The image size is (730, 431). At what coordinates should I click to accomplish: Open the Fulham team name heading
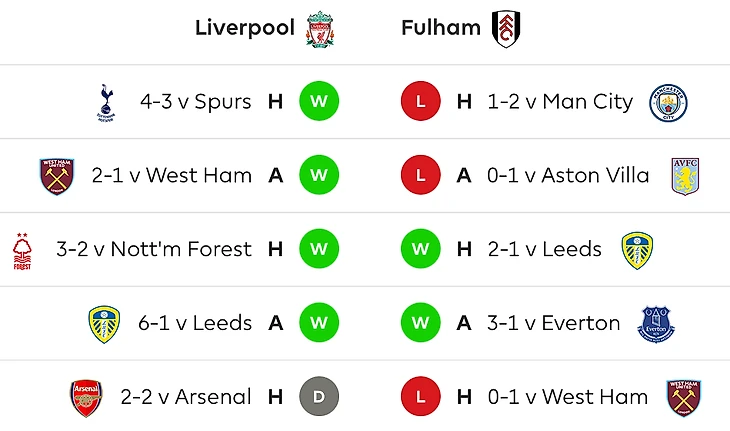(441, 28)
